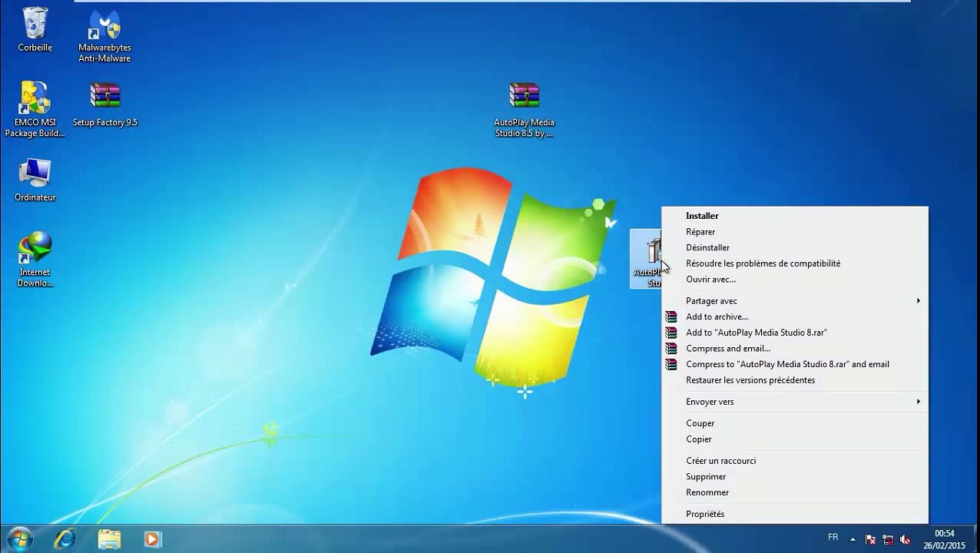Click the Show Desktop strip
Viewport: 980px width, 553px height.
[975, 539]
